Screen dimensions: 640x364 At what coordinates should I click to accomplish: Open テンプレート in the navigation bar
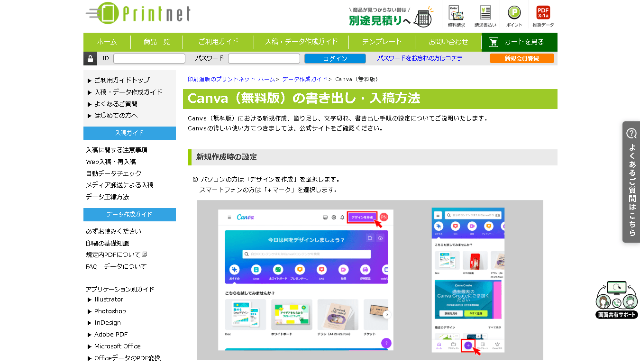pos(382,42)
